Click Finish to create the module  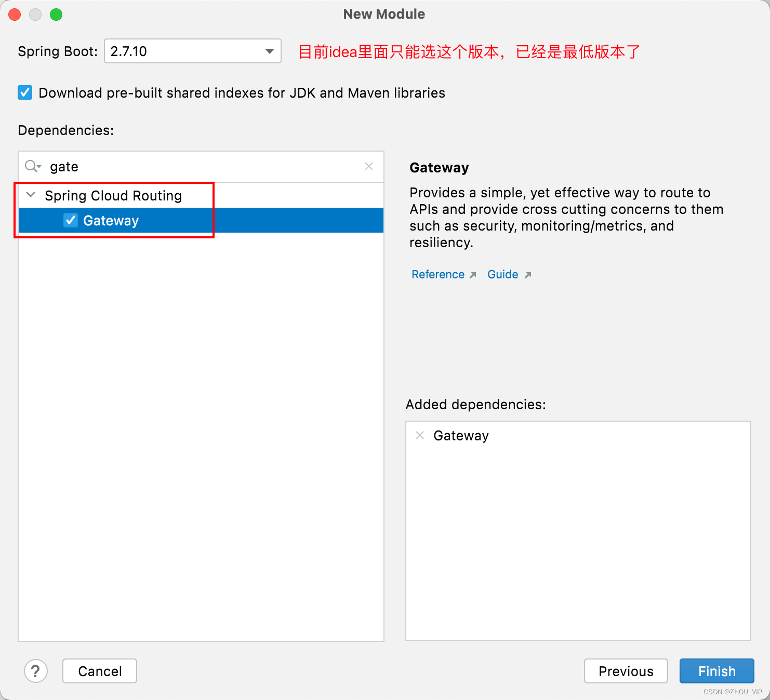pyautogui.click(x=717, y=671)
